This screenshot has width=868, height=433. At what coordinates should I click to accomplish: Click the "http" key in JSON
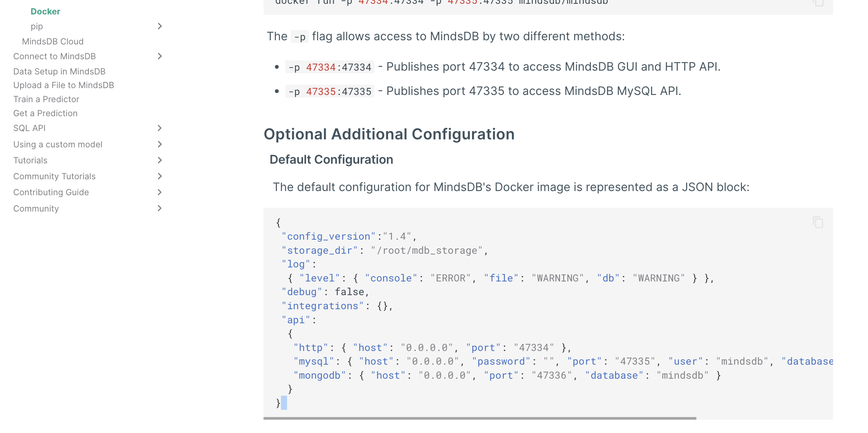311,348
